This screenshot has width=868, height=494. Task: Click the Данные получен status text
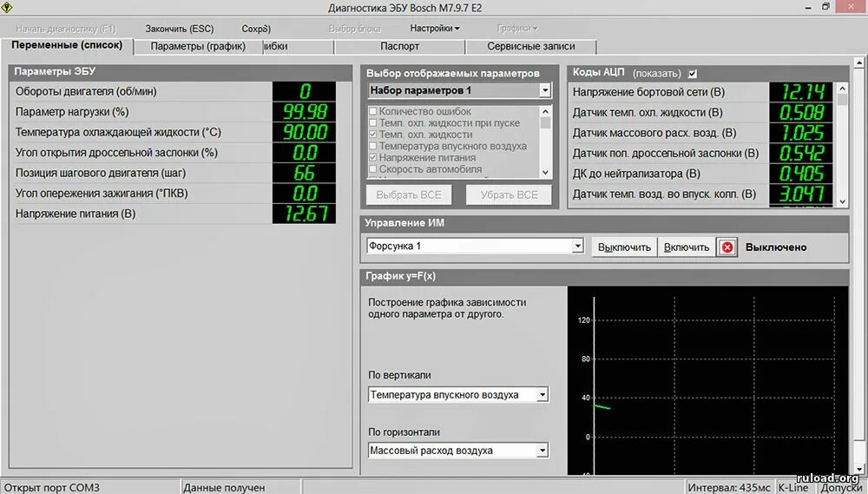(224, 488)
